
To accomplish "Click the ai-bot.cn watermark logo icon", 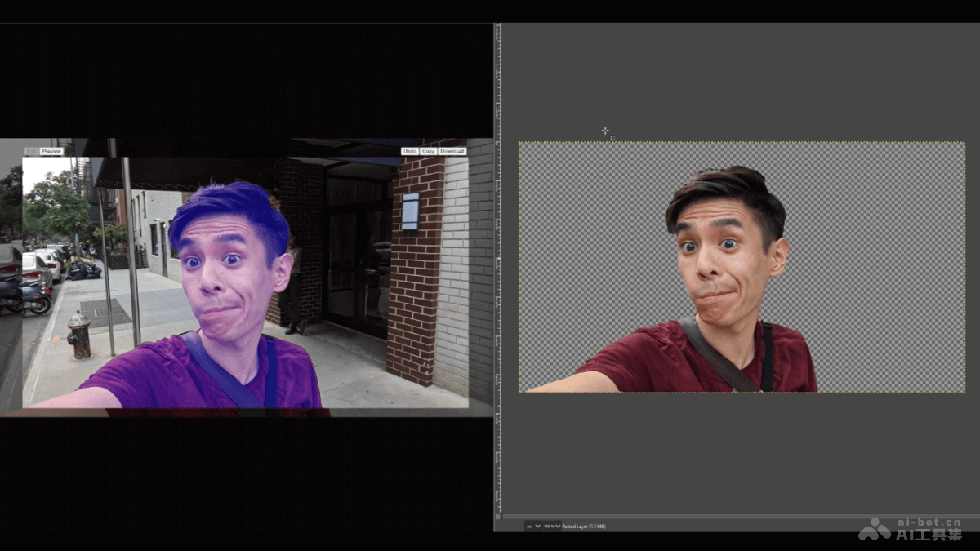I will tap(875, 528).
